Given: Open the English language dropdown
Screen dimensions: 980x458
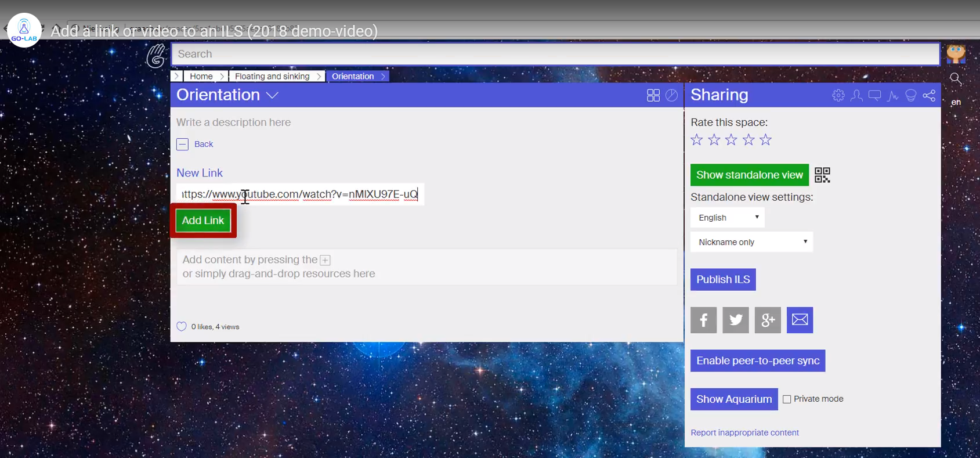Looking at the screenshot, I should (728, 218).
